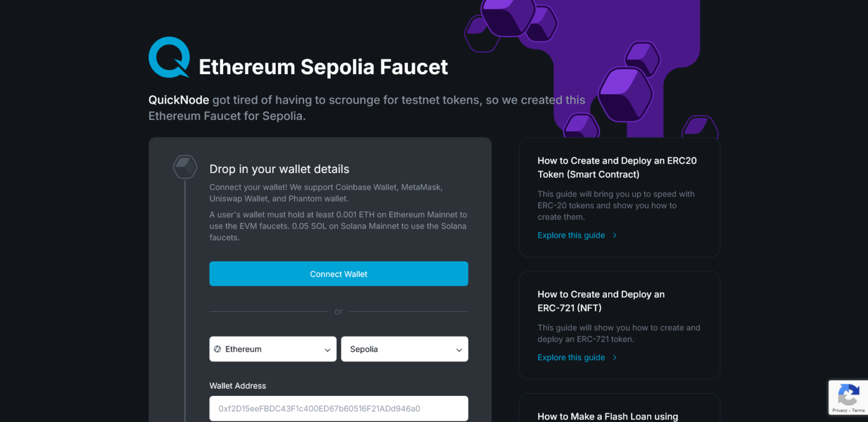Click the arrow icon after the ERC-721 guide link
The width and height of the screenshot is (868, 422).
(x=614, y=358)
